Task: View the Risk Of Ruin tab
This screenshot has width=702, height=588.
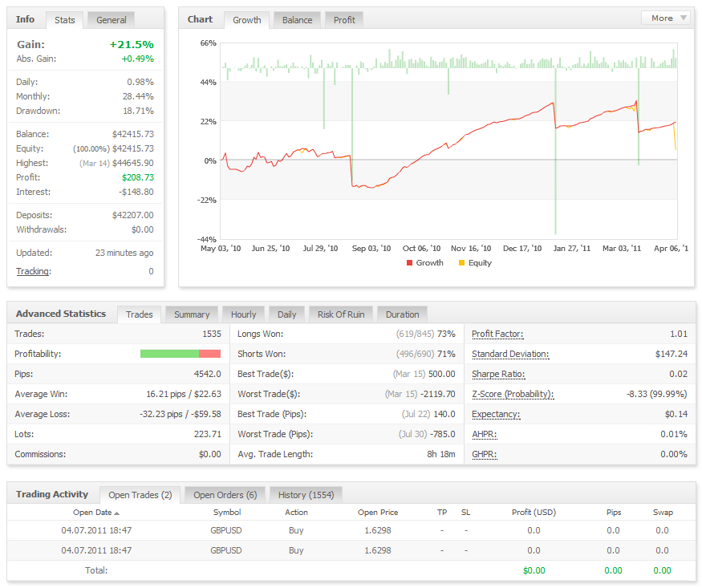Action: coord(339,314)
